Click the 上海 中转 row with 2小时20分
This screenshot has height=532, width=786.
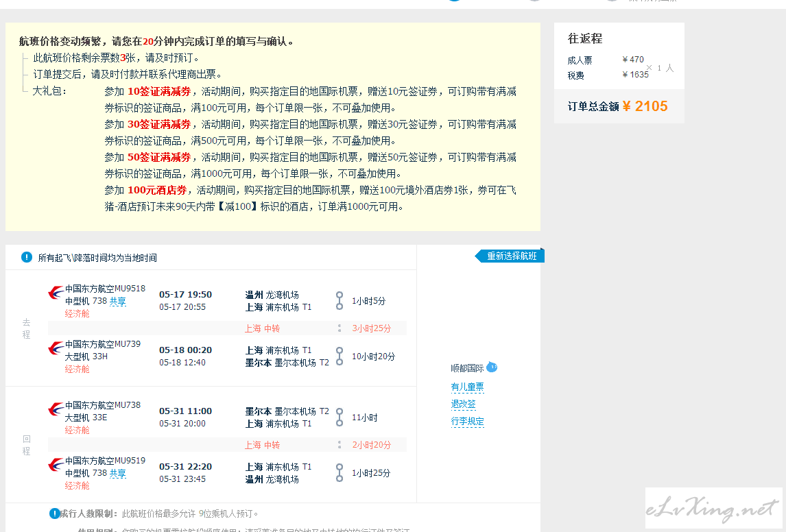(227, 445)
